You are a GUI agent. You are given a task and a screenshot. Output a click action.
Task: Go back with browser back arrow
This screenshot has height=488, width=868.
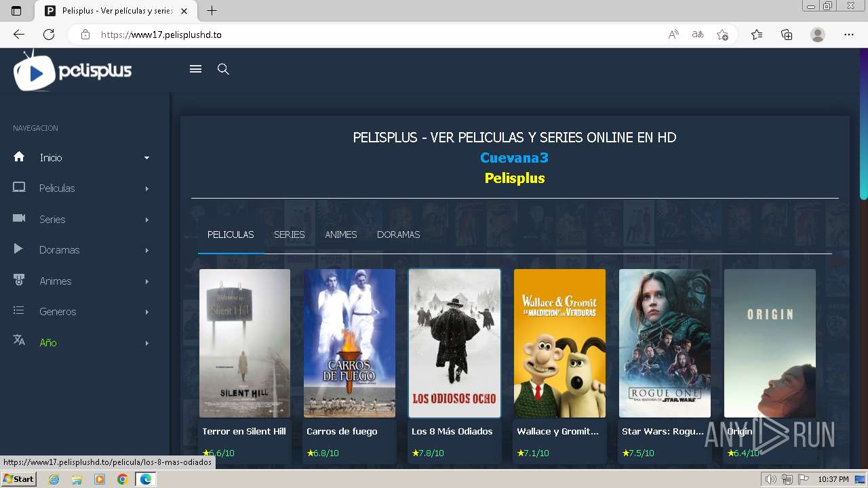point(19,35)
